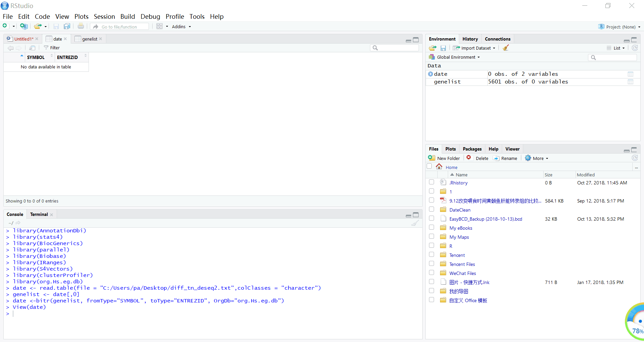Screen dimensions: 644x342
Task: Click the New Folder button
Action: point(444,158)
